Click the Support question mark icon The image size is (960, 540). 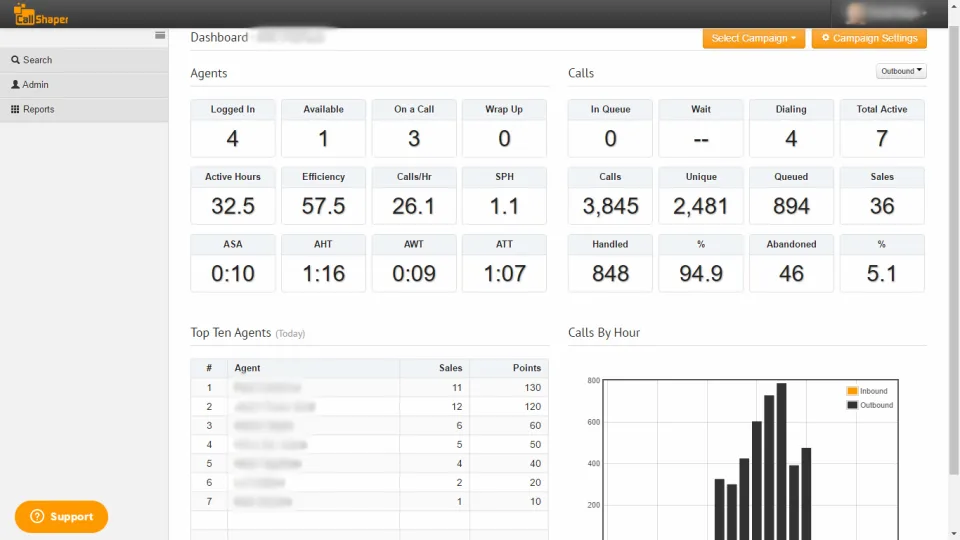37,517
